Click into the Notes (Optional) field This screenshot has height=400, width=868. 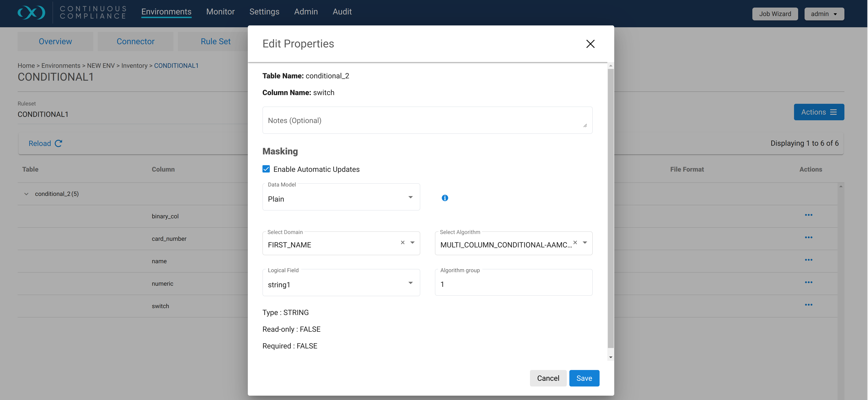click(427, 120)
